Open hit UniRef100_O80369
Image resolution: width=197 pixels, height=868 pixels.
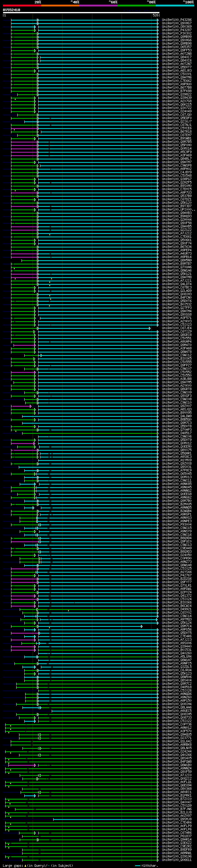click(x=177, y=26)
